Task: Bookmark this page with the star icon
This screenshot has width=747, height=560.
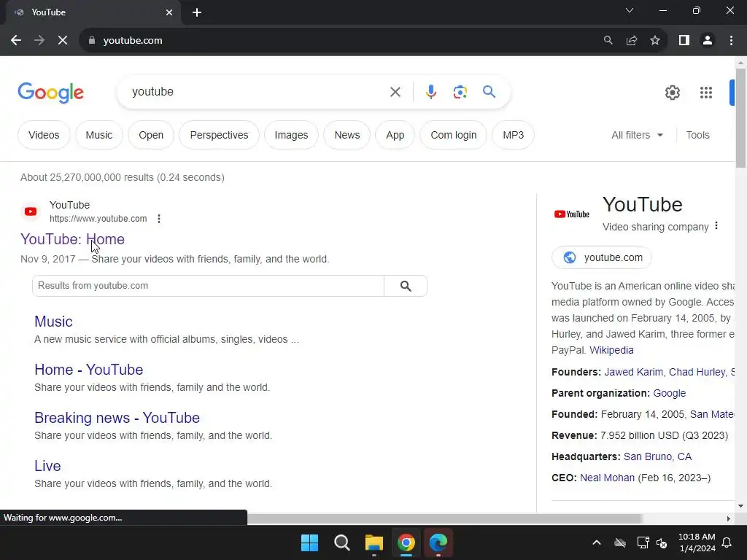Action: (655, 41)
